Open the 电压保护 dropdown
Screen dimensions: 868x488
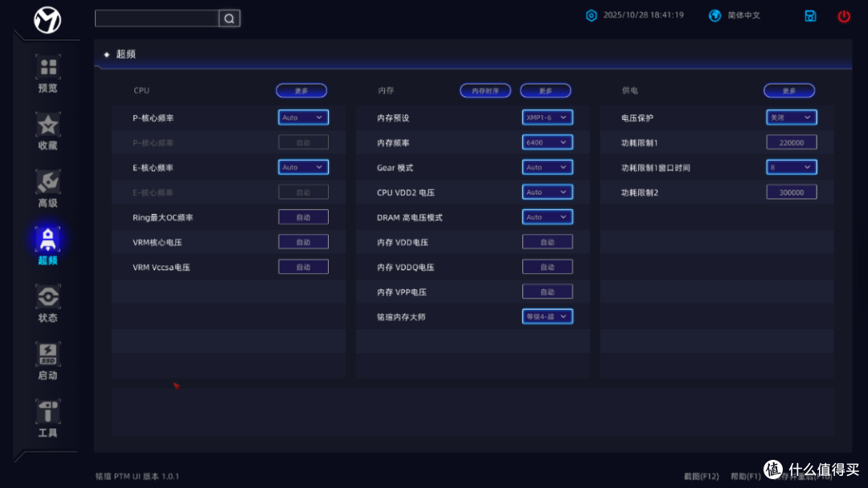tap(792, 117)
